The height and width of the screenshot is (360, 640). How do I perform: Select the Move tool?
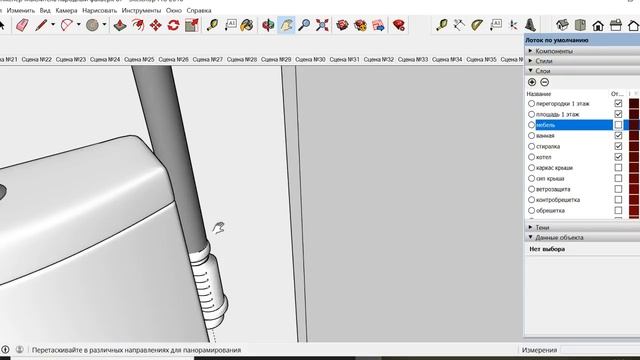(156, 25)
